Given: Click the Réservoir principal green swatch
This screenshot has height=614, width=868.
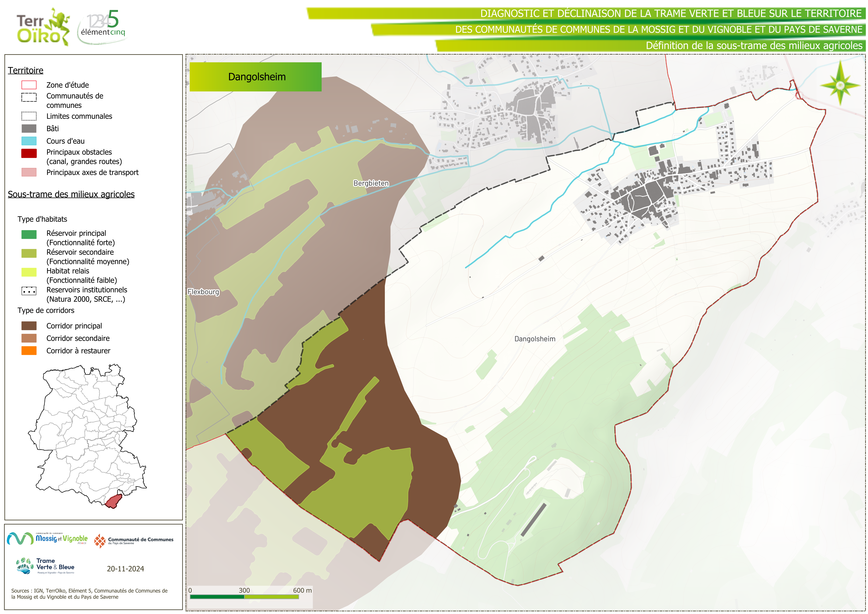Looking at the screenshot, I should (x=29, y=235).
